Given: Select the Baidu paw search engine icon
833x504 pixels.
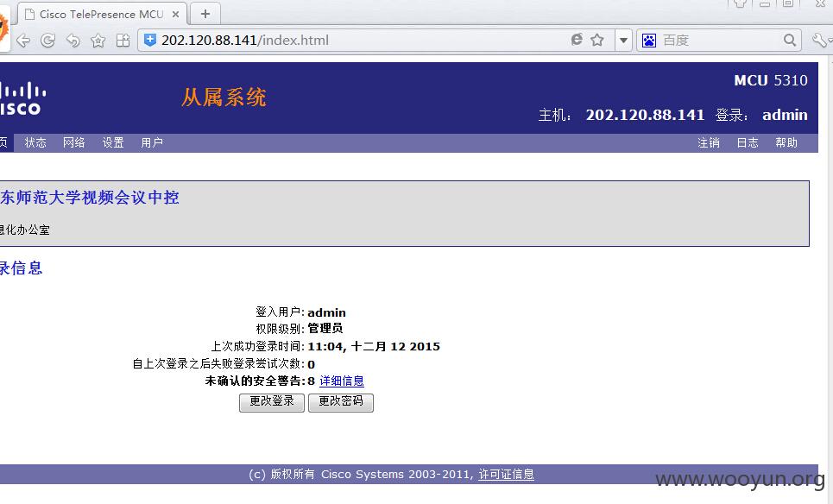Looking at the screenshot, I should [649, 41].
